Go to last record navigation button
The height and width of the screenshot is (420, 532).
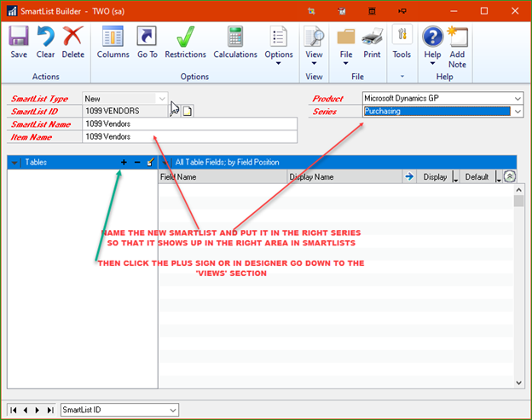(x=50, y=410)
